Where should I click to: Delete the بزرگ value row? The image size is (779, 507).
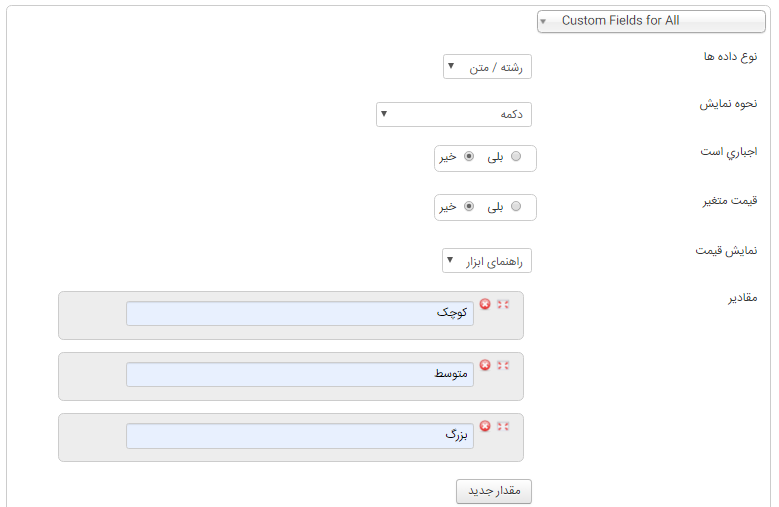tap(485, 426)
